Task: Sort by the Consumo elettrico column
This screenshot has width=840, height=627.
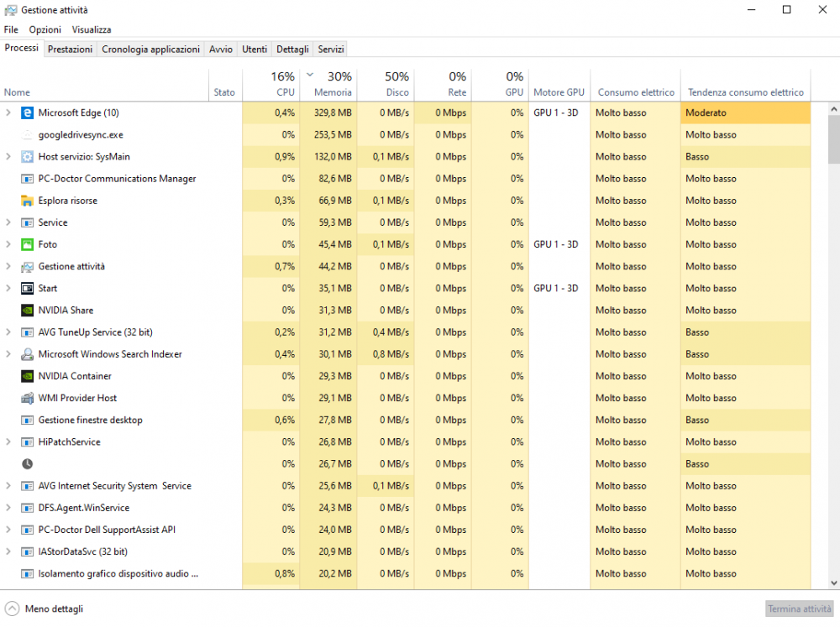Action: click(636, 85)
